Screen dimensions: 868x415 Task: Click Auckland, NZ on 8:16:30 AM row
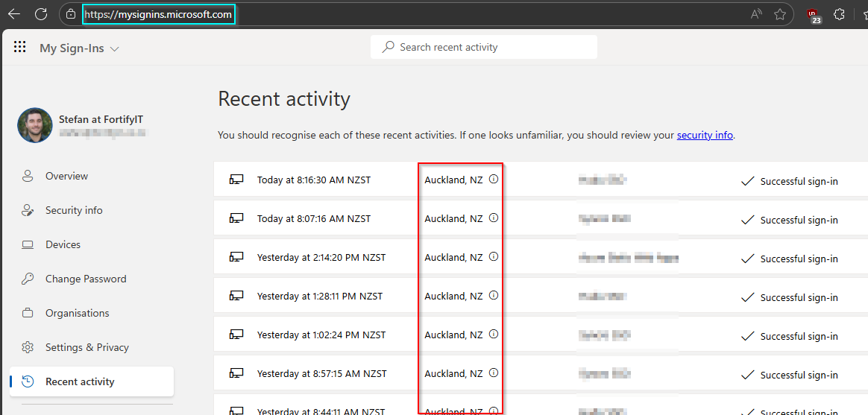click(453, 180)
